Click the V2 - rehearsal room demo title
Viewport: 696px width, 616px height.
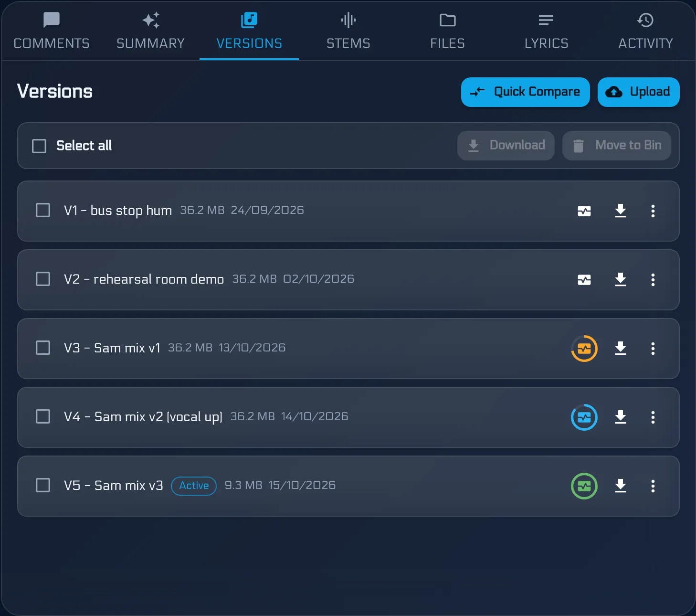pyautogui.click(x=144, y=279)
